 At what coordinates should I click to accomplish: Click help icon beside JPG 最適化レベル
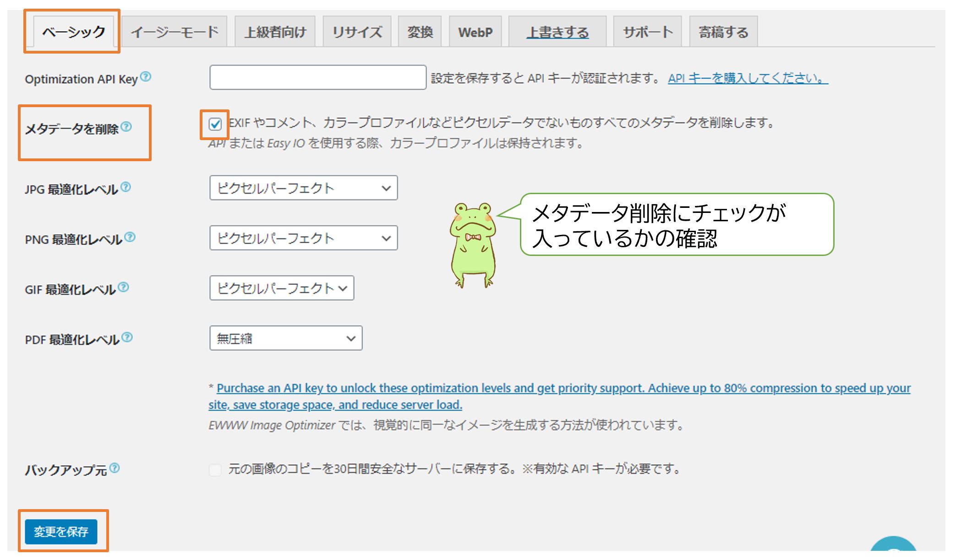(x=126, y=187)
